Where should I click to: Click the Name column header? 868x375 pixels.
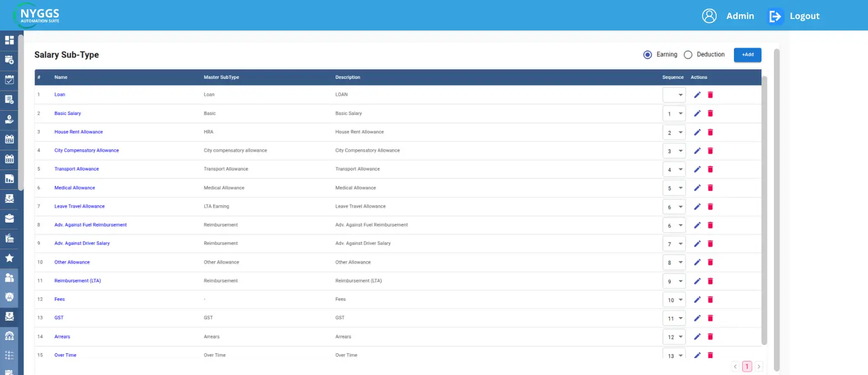pyautogui.click(x=61, y=77)
